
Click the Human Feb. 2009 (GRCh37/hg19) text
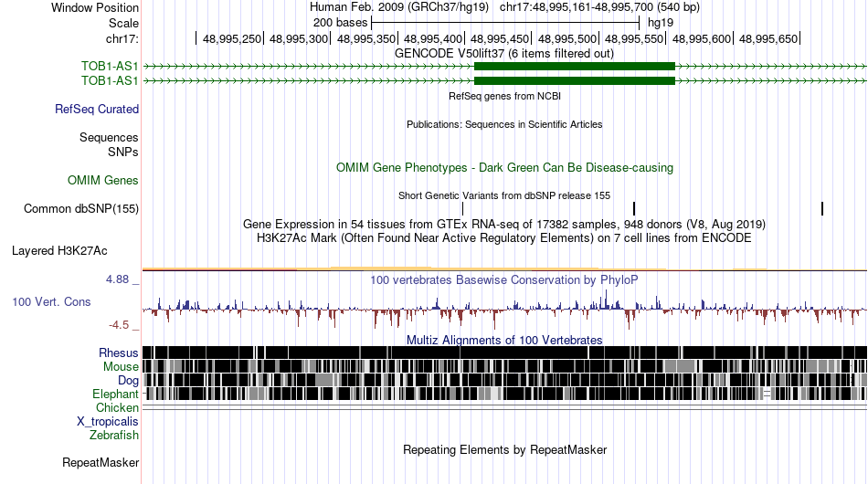(x=399, y=7)
